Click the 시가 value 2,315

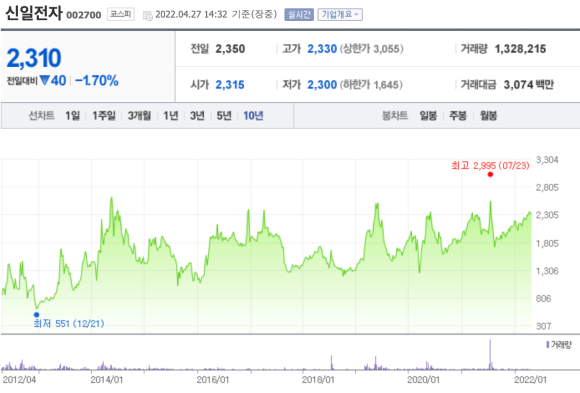(230, 85)
